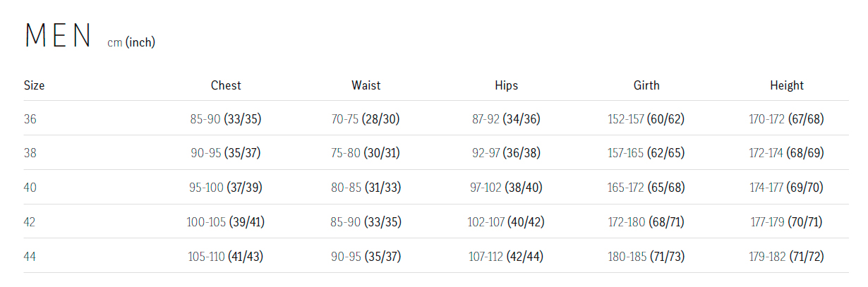Click hips value 97-102 (38/40)

click(x=507, y=188)
